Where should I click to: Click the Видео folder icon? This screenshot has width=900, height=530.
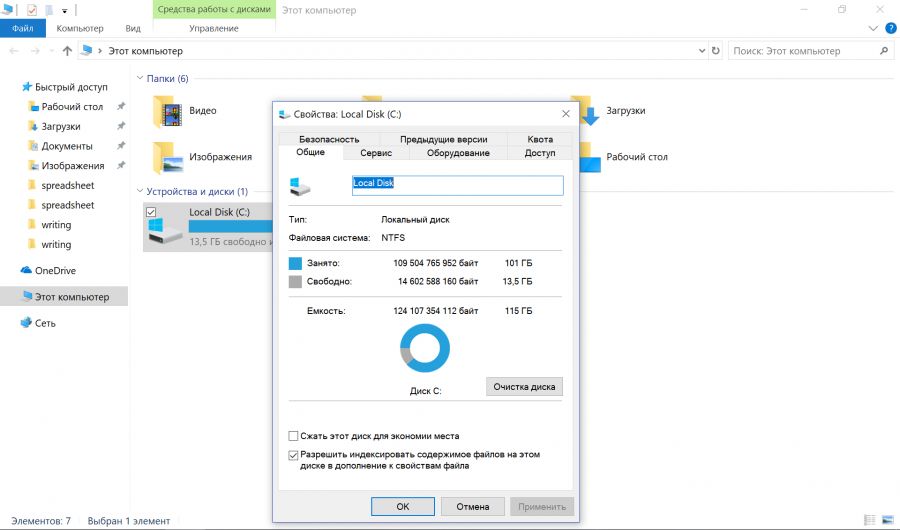(x=167, y=111)
